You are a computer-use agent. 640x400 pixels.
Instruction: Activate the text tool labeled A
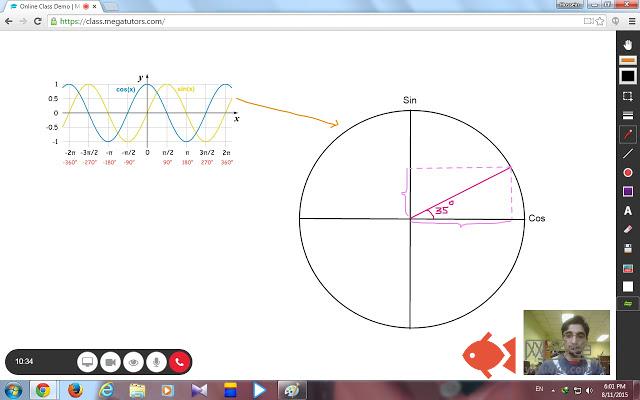point(627,211)
